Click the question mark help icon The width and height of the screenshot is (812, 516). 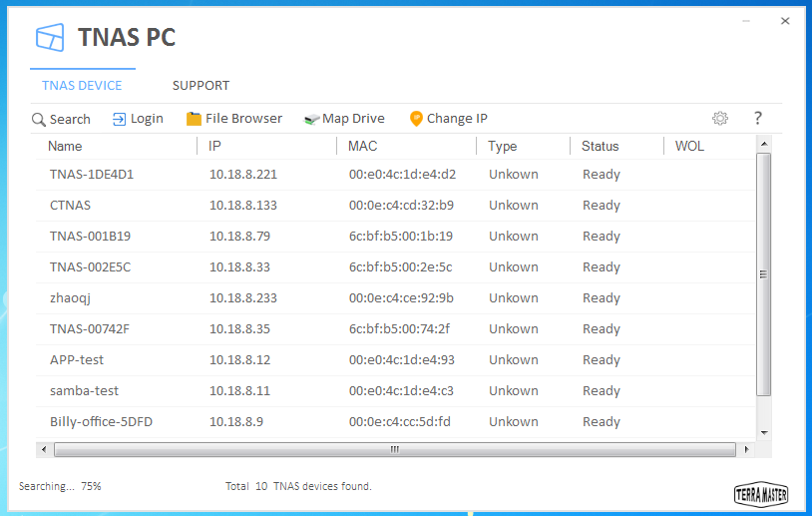coord(758,118)
